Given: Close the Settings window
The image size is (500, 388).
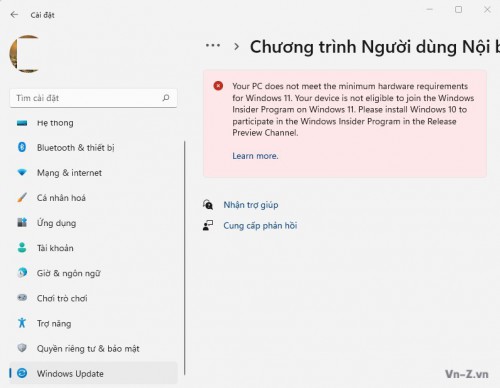Looking at the screenshot, I should (x=487, y=9).
